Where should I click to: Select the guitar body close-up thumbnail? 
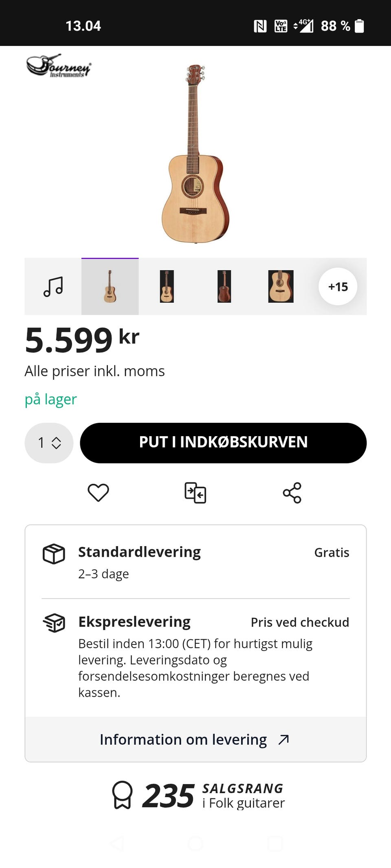(281, 286)
